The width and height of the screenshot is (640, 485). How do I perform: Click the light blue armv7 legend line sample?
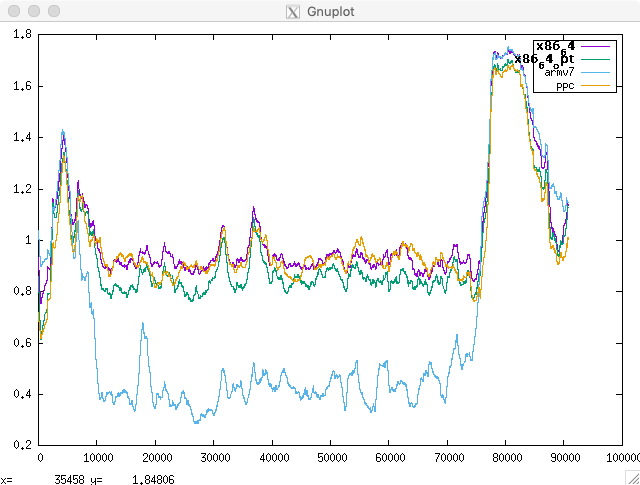point(595,72)
